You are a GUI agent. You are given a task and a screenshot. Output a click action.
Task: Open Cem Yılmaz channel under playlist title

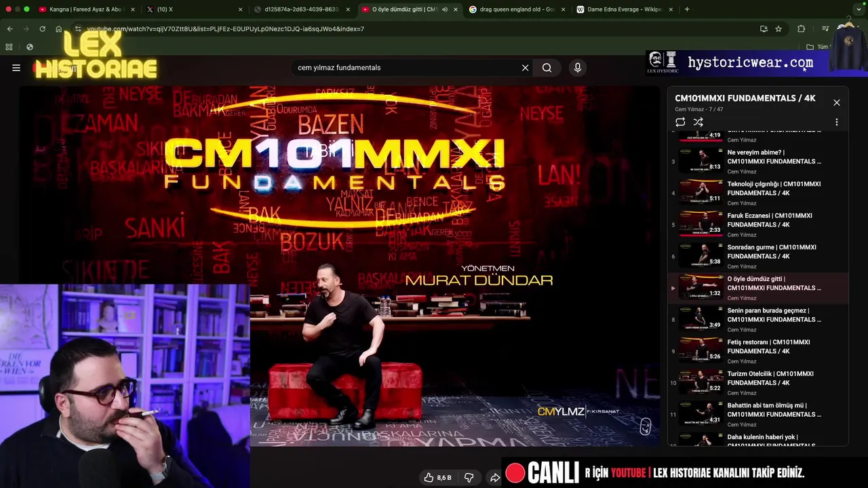coord(690,109)
